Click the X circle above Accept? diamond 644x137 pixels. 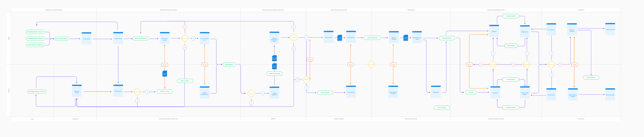(294, 27)
